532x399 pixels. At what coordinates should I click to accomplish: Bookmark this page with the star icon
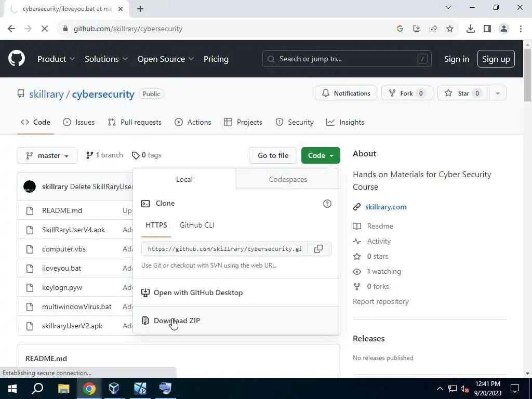click(x=450, y=29)
